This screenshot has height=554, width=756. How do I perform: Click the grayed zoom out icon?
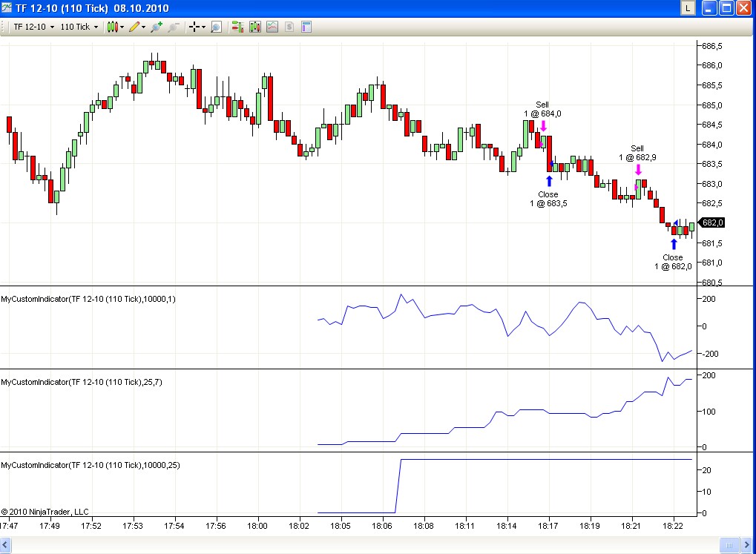tap(174, 27)
